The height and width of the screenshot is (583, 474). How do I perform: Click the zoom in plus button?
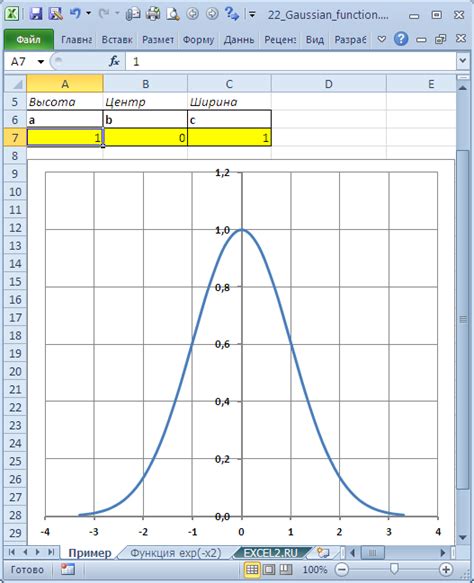(445, 569)
